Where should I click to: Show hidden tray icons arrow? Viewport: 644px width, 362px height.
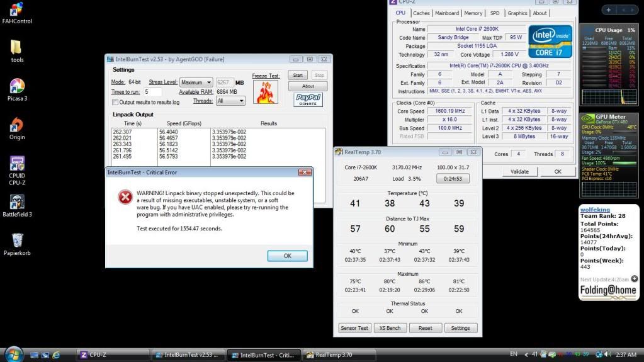pos(526,354)
